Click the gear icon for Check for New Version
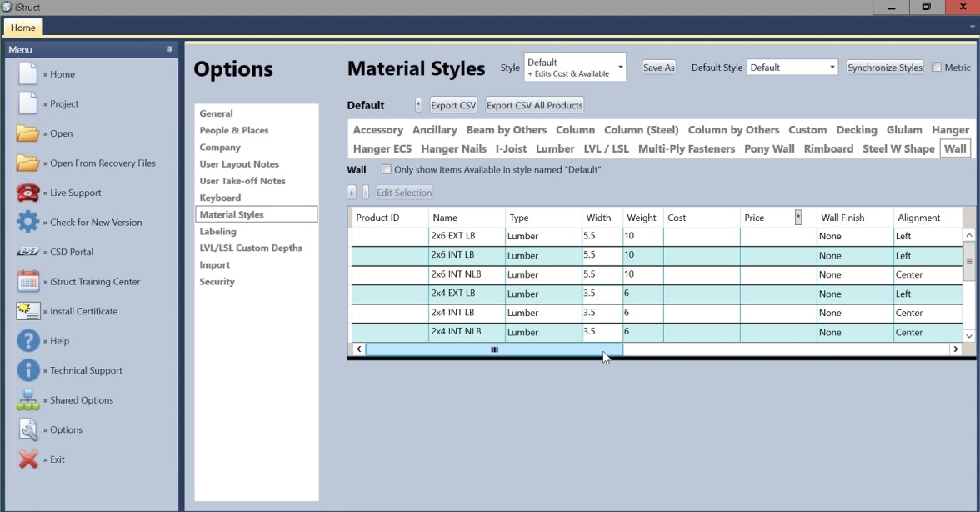This screenshot has height=512, width=980. [28, 223]
